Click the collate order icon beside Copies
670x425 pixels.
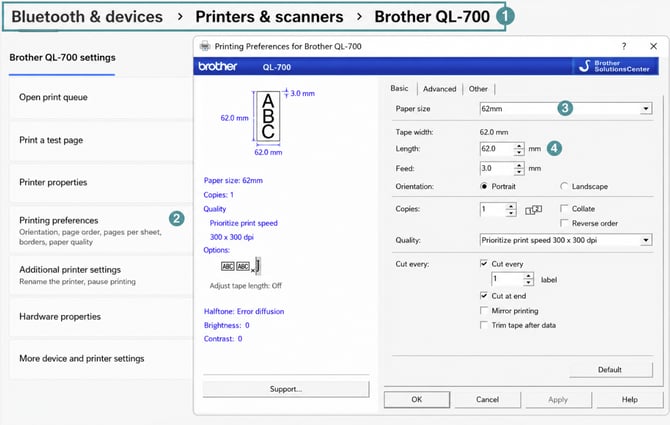pyautogui.click(x=534, y=209)
